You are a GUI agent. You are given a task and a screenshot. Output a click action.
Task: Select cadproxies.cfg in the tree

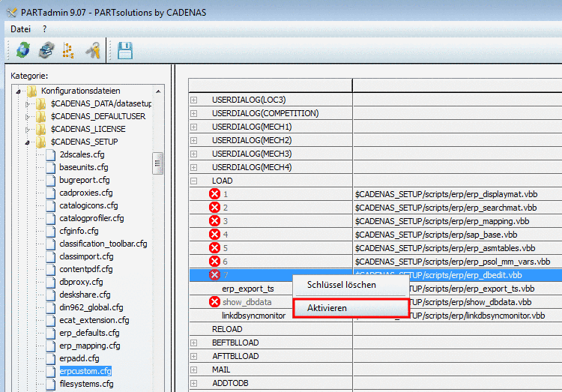[x=86, y=193]
